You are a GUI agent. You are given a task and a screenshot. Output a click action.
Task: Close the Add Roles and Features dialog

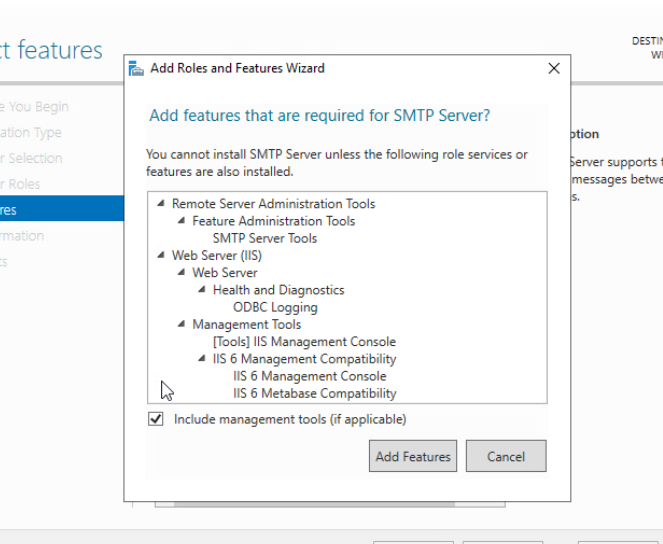pyautogui.click(x=554, y=68)
